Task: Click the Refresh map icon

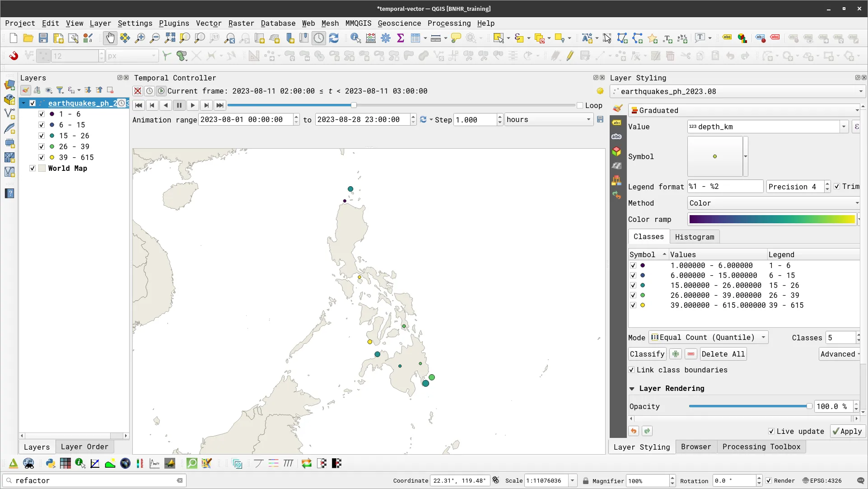Action: [x=334, y=38]
